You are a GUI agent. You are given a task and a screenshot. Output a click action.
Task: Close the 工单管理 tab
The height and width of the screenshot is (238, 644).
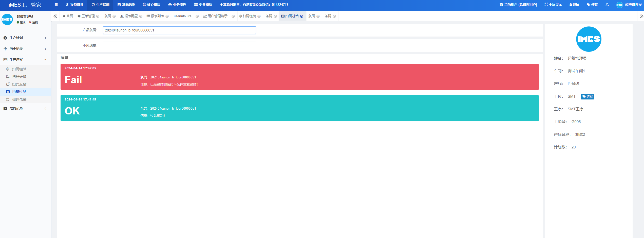98,16
